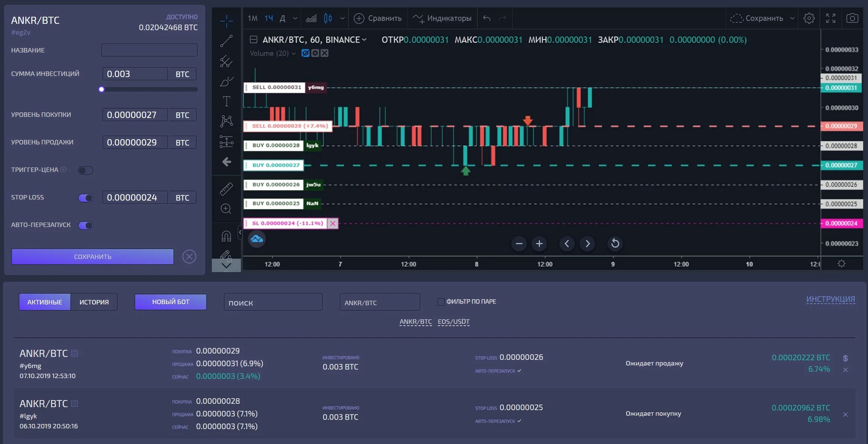Select the Активные tab
The image size is (868, 444).
pyautogui.click(x=45, y=302)
